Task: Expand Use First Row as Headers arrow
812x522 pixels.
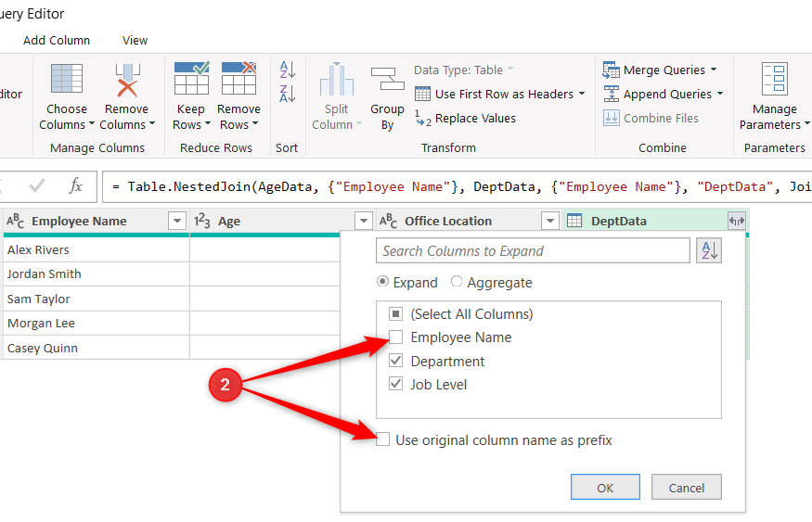Action: pyautogui.click(x=582, y=94)
